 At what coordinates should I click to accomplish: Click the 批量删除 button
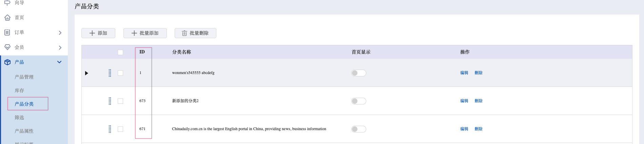pos(195,33)
